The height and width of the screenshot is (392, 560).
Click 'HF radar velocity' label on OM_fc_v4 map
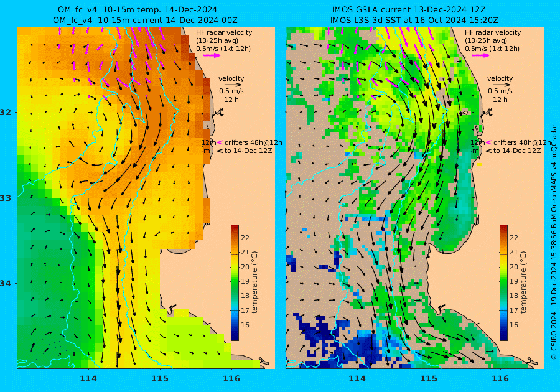coord(224,32)
